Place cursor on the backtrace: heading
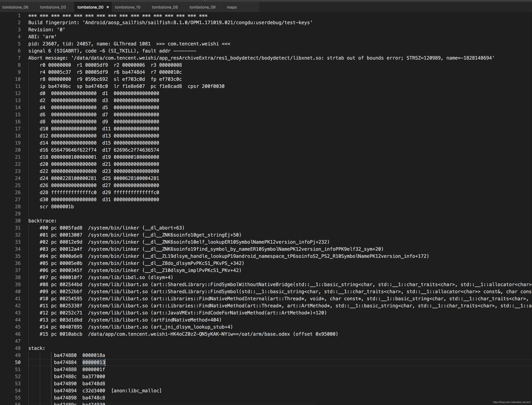The width and height of the screenshot is (532, 405). pyautogui.click(x=42, y=221)
